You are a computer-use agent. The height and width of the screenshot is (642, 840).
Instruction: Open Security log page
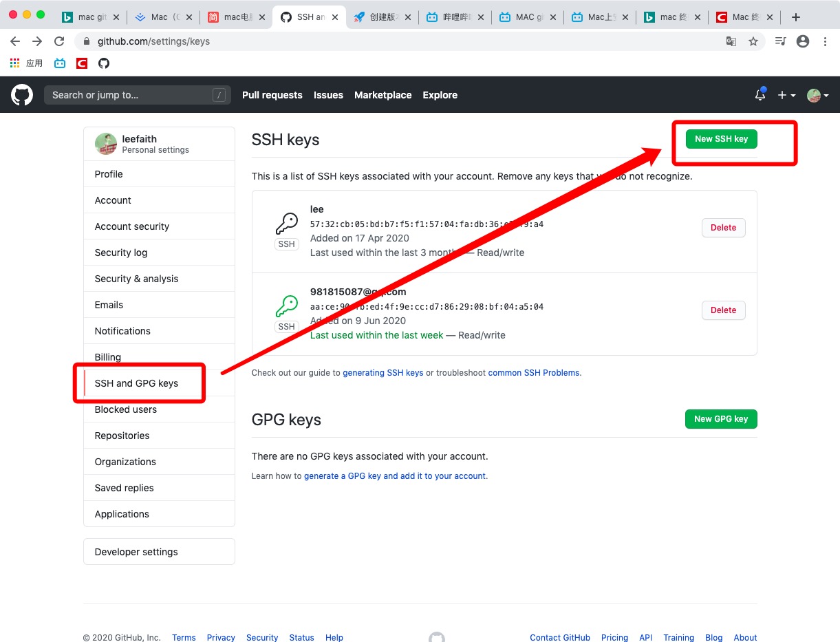point(159,253)
